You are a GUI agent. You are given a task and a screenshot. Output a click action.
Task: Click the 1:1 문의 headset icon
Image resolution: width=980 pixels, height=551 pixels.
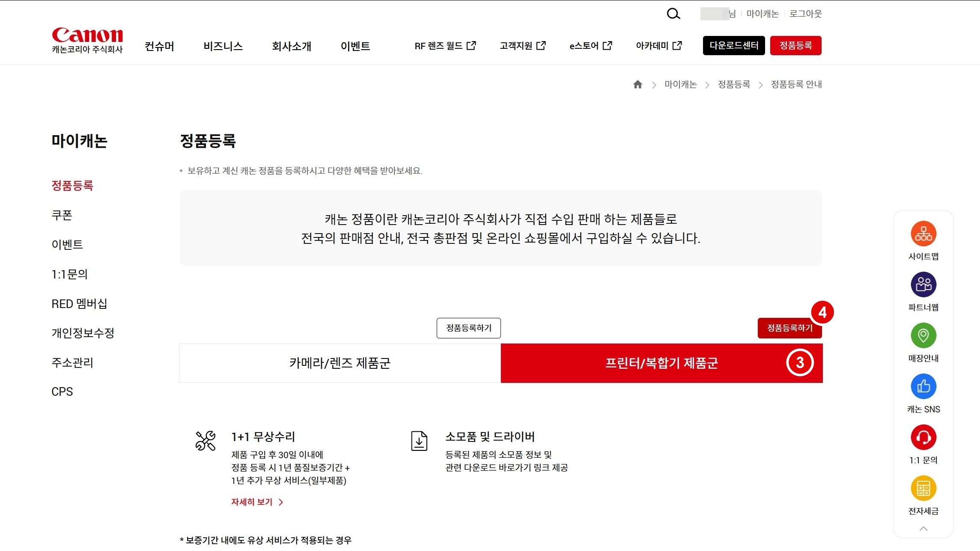tap(923, 437)
